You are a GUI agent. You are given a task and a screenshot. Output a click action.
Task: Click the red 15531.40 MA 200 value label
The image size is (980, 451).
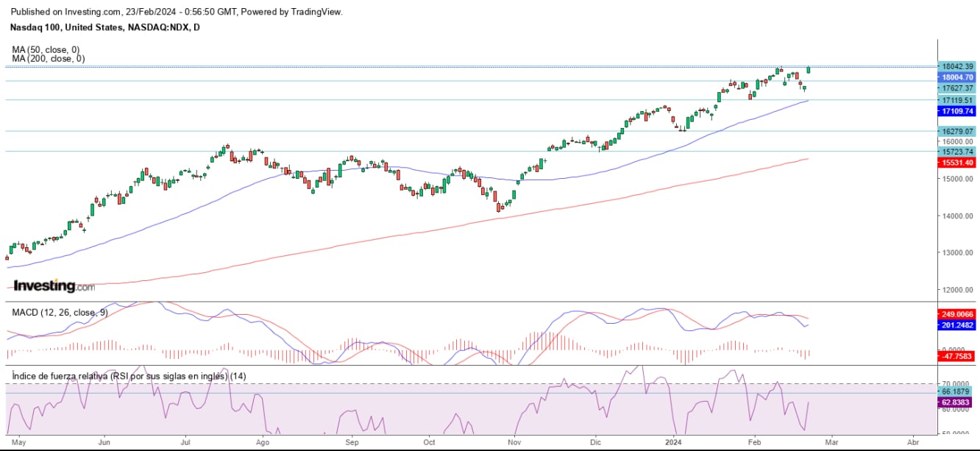click(956, 163)
